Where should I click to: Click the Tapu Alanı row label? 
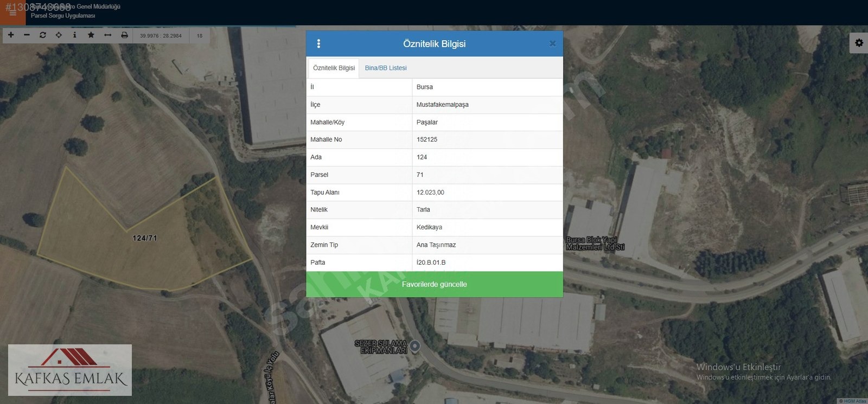tap(325, 193)
